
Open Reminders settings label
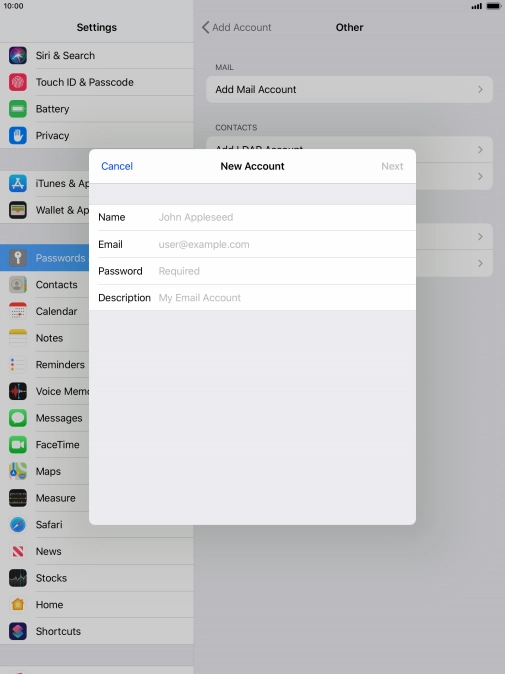pyautogui.click(x=60, y=365)
